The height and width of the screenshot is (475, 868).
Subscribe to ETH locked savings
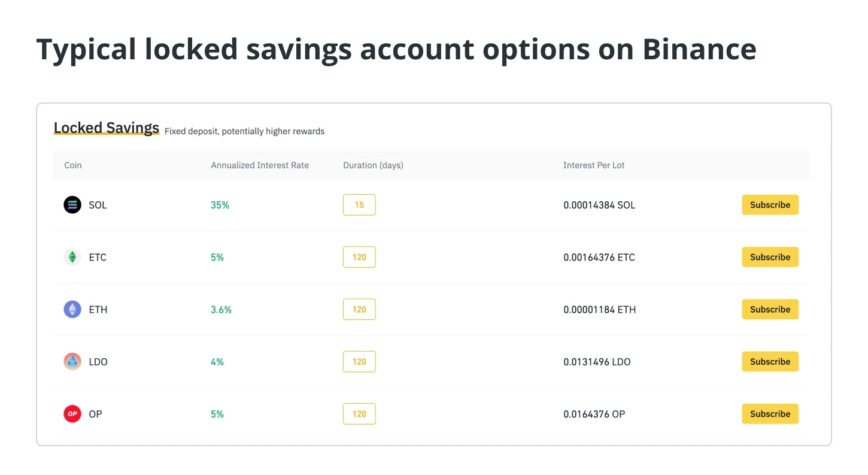click(x=770, y=309)
